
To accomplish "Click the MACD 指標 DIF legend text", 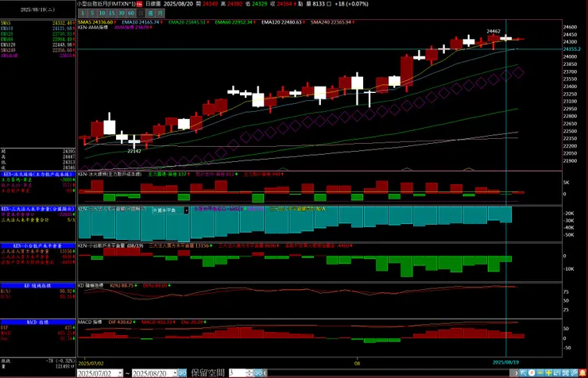I will (x=120, y=322).
